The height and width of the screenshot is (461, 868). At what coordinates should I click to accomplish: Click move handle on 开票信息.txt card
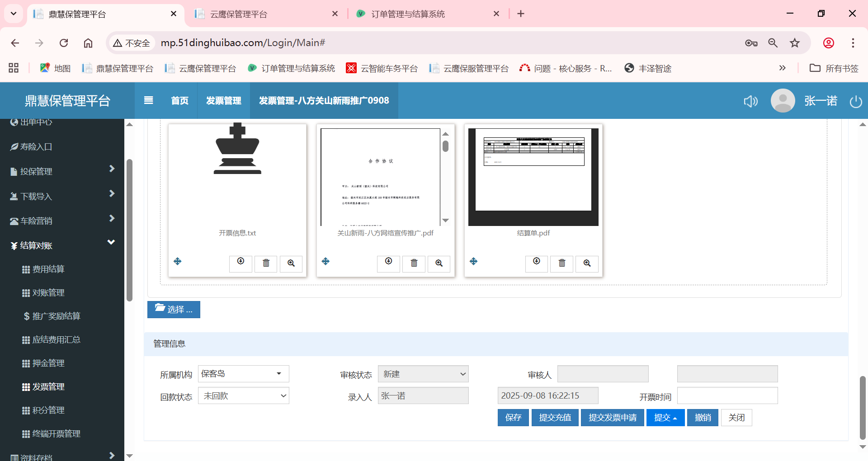(x=178, y=261)
